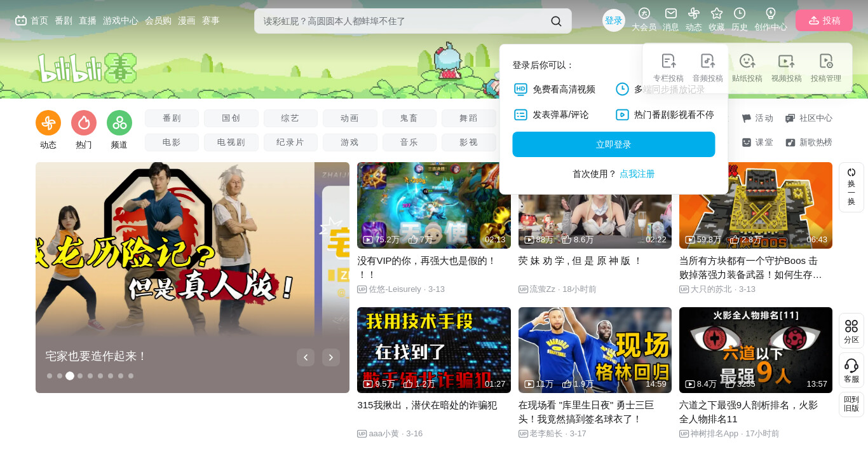Image resolution: width=868 pixels, height=463 pixels.
Task: Click the pink 投稿 button
Action: (x=824, y=20)
